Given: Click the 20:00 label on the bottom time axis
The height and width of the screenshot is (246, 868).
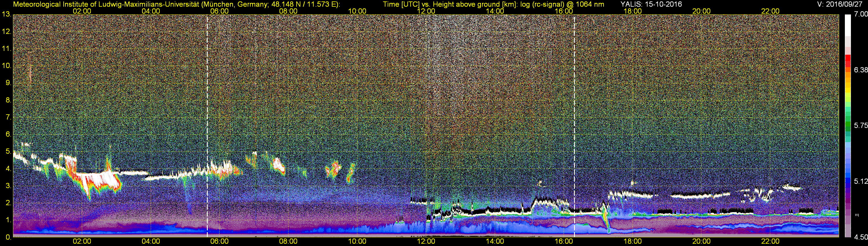Looking at the screenshot, I should tap(702, 242).
